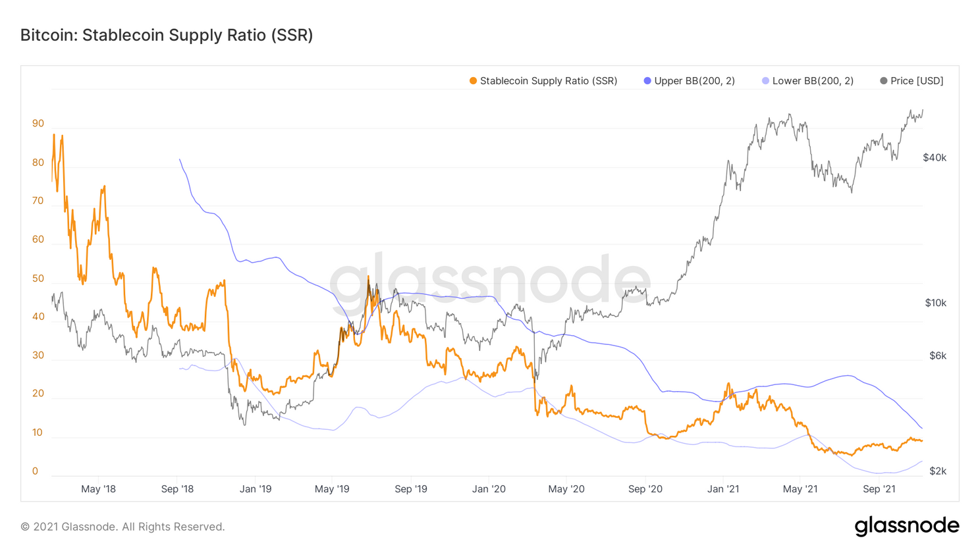Click the light purple Lower BB legend dot
980x551 pixels.
click(x=765, y=81)
